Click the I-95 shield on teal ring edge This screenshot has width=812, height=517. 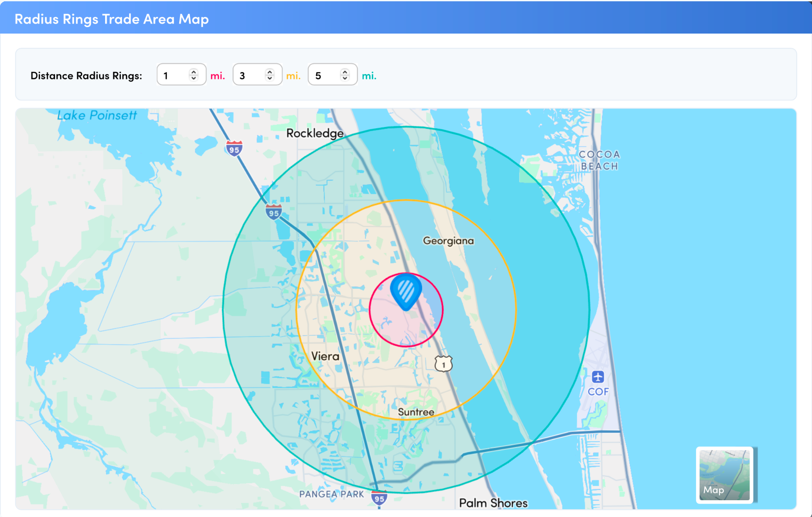pos(274,212)
